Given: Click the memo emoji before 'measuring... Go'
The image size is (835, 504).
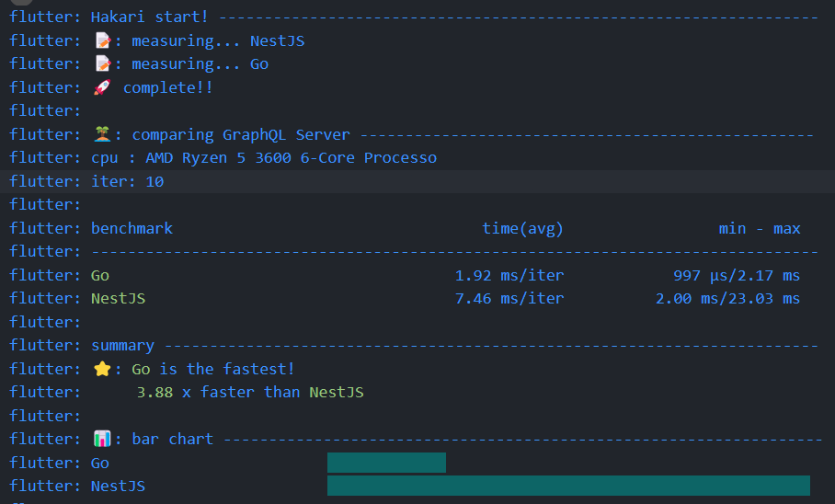Looking at the screenshot, I should pos(103,64).
